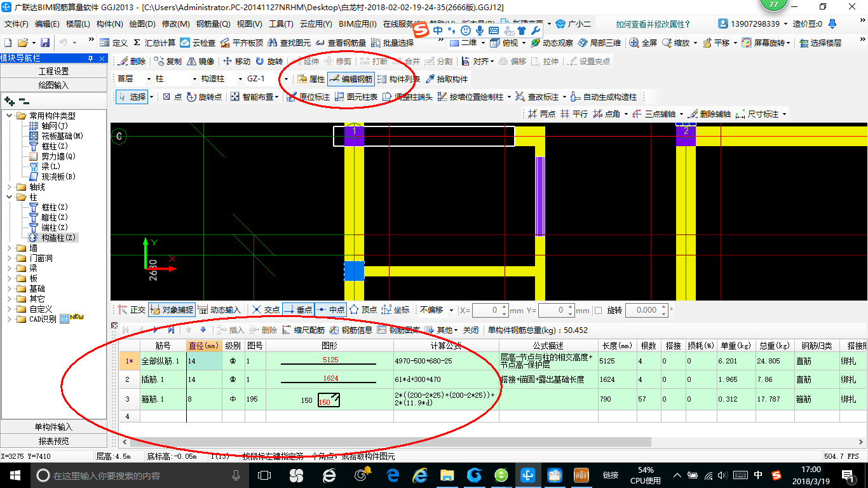Open the 属性 properties panel
The height and width of the screenshot is (488, 868).
311,79
